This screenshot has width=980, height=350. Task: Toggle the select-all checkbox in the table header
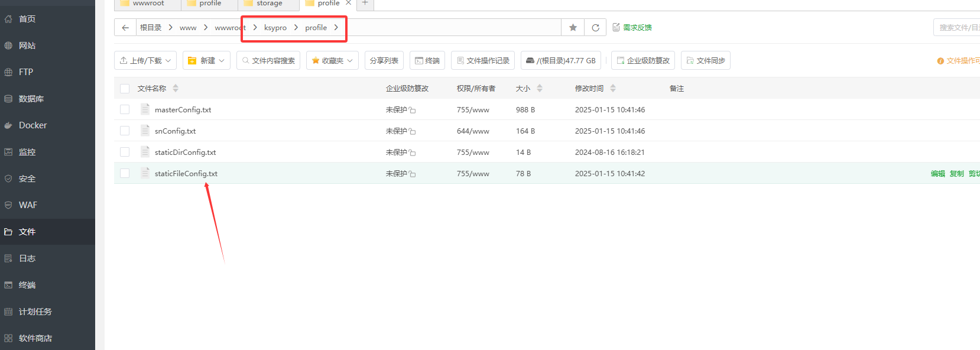(125, 89)
